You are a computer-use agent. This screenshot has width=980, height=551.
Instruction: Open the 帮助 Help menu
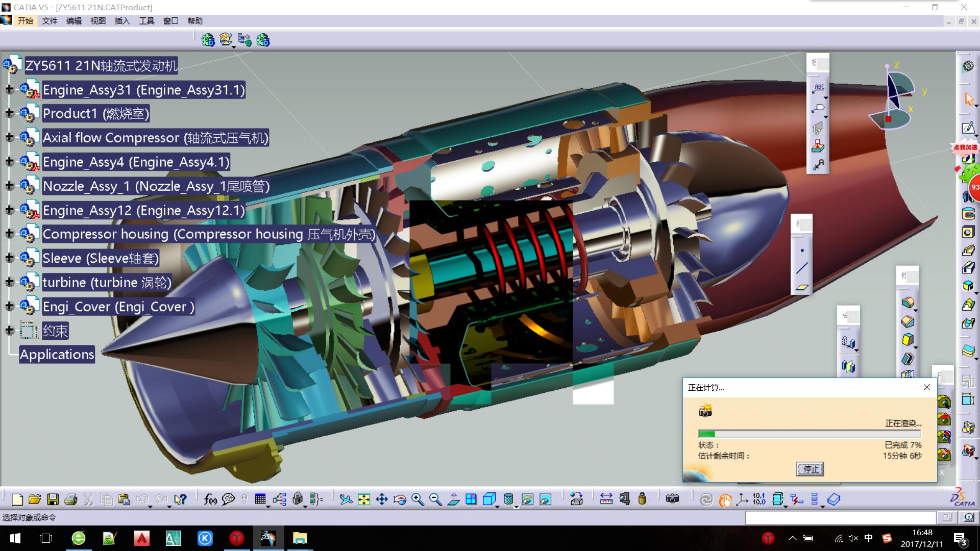click(x=195, y=21)
